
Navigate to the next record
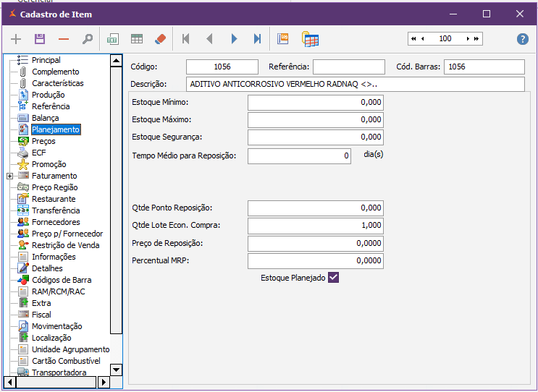coord(234,39)
